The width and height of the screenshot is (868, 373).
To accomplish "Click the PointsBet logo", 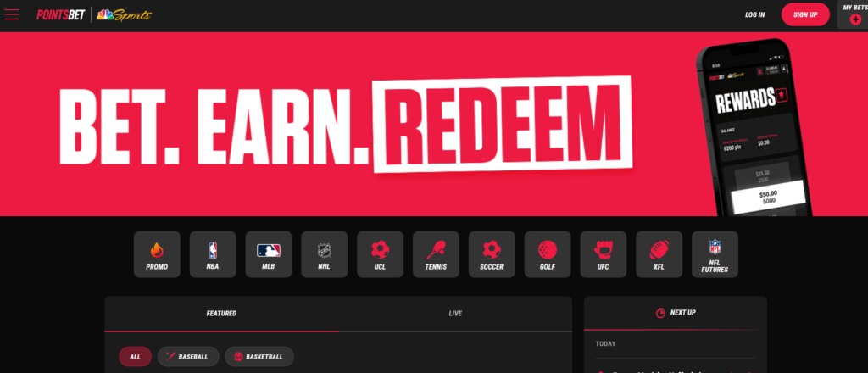I will click(x=60, y=15).
